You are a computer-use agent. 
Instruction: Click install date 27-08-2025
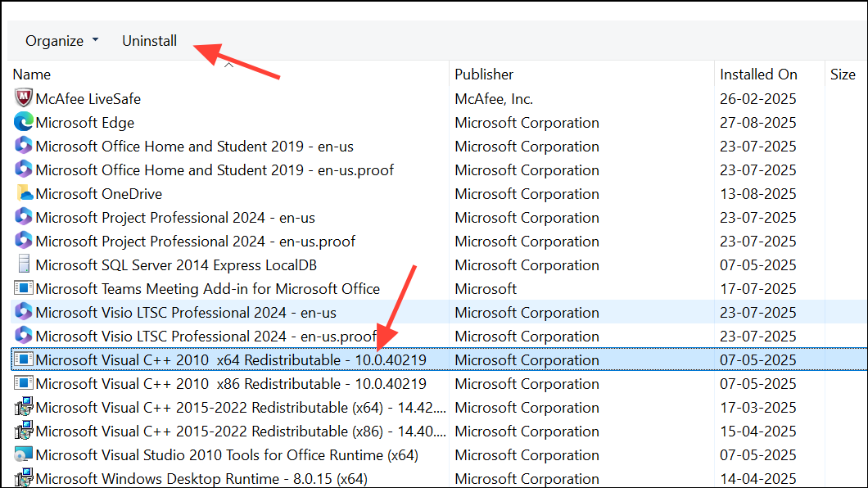(757, 122)
